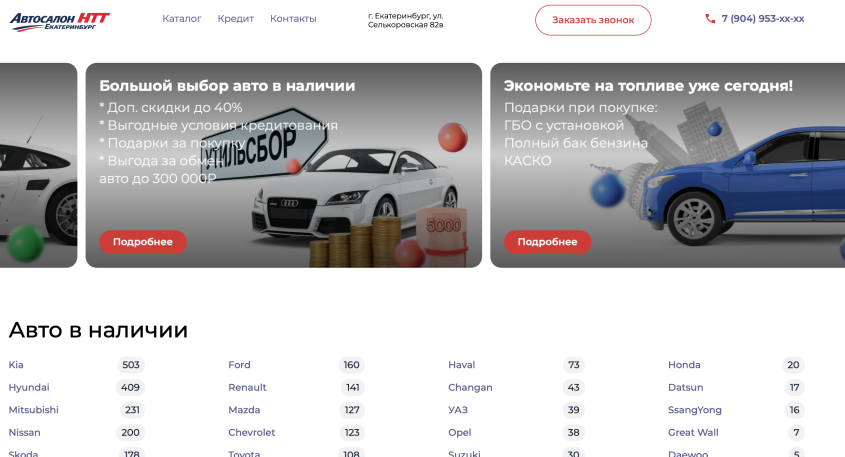Viewport: 845px width, 457px height.
Task: Click Подробнее on the Экономьте на топливе banner
Action: tap(548, 242)
